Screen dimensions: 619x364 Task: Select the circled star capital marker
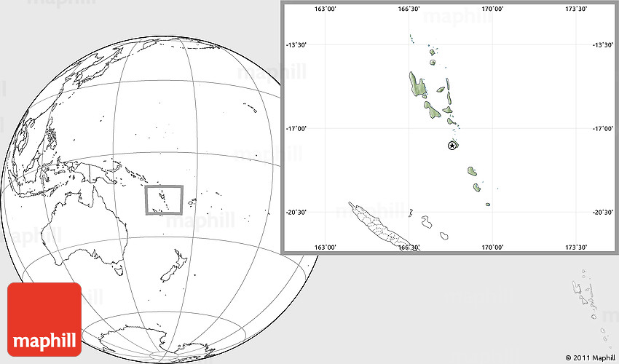pos(452,146)
